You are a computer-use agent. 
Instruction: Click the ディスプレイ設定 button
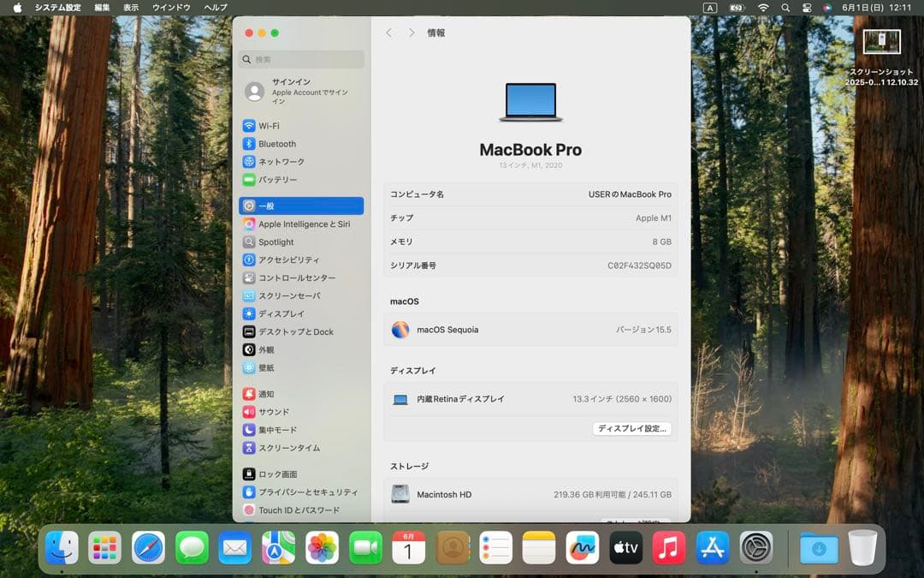pos(632,428)
